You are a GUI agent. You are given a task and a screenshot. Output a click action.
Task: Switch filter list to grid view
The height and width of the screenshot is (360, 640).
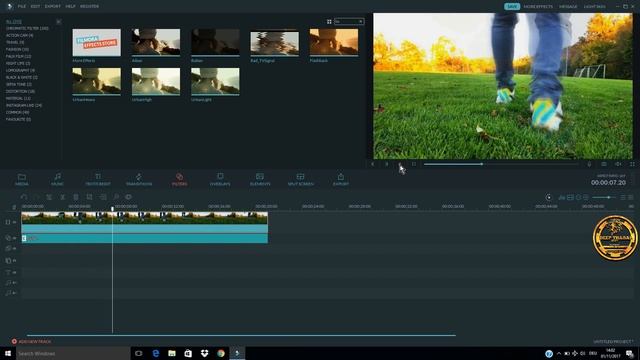[x=329, y=22]
